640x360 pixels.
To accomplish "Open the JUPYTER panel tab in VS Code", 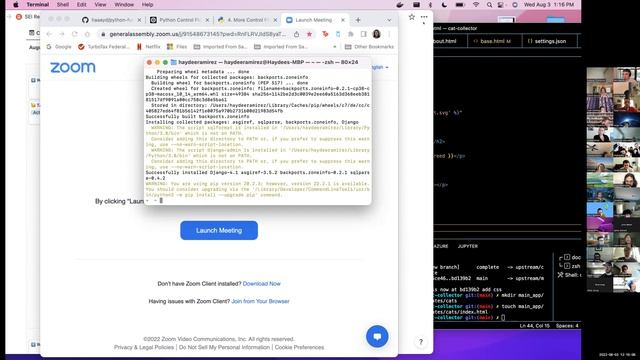I will (467, 246).
